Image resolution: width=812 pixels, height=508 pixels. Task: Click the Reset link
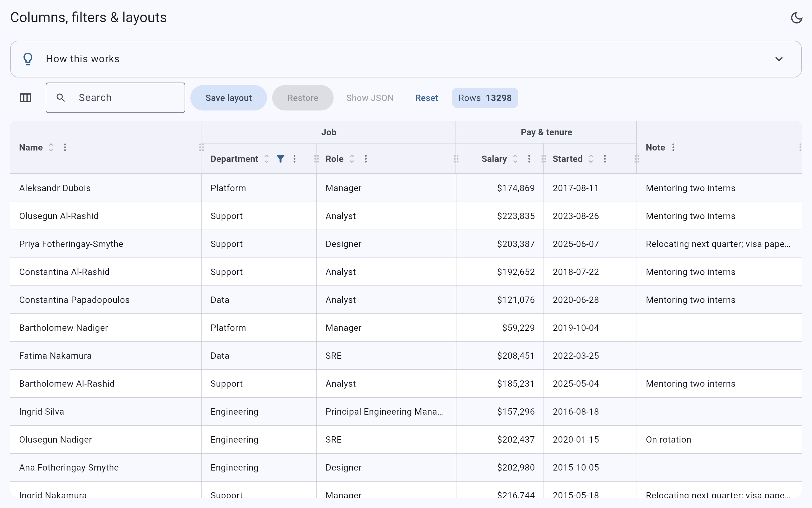pyautogui.click(x=427, y=98)
